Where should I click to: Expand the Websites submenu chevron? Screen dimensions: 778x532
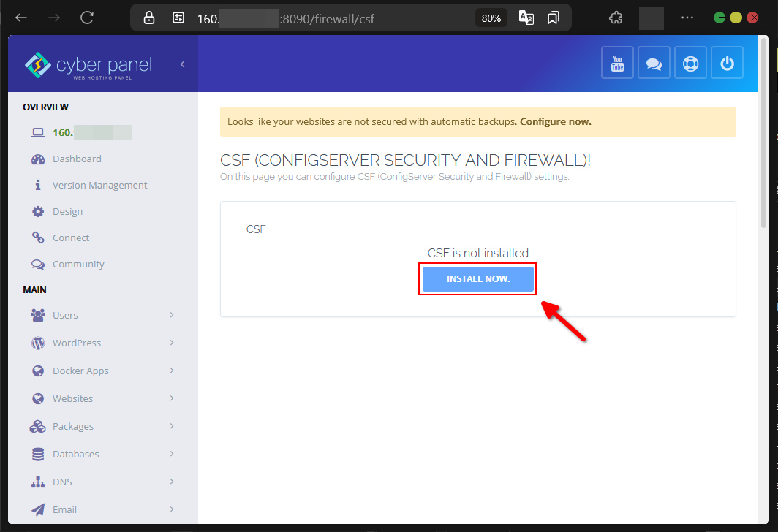point(172,398)
